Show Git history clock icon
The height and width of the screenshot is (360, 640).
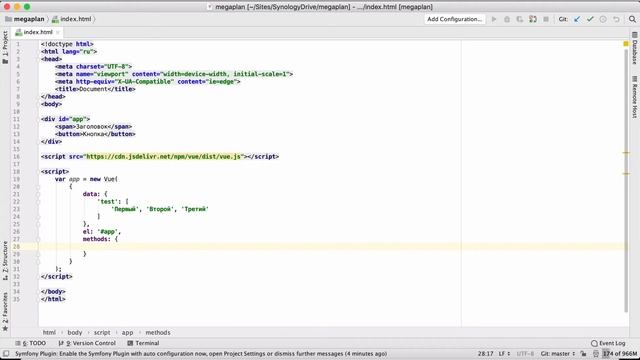[603, 19]
